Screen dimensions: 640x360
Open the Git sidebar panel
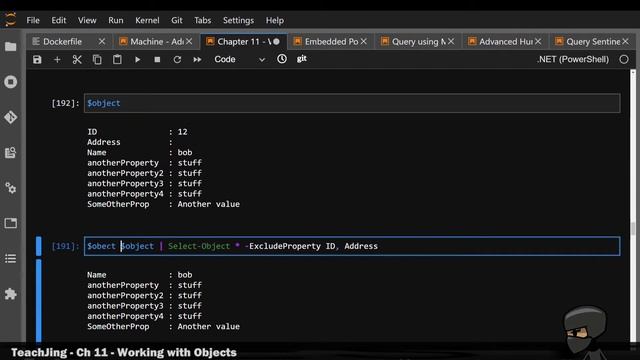[11, 118]
